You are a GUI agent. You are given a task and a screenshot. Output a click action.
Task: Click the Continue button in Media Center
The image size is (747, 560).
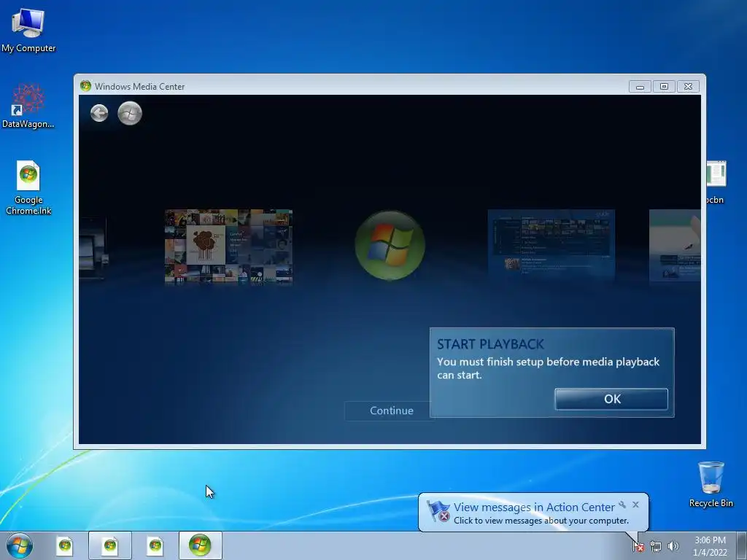(392, 411)
